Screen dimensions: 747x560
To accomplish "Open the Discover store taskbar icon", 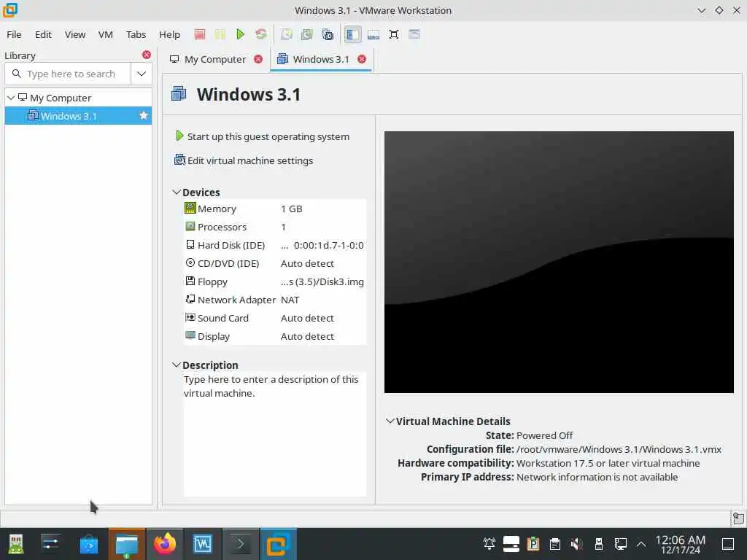I will 88,544.
